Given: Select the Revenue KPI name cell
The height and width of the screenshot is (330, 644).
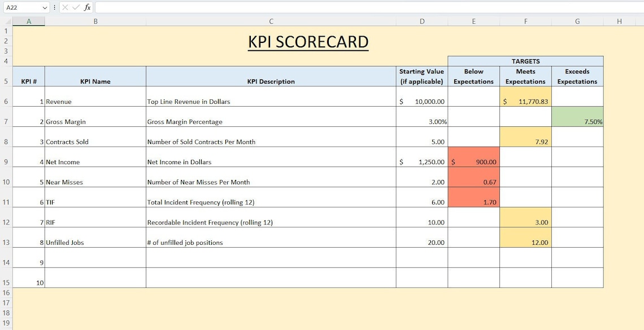Looking at the screenshot, I should pyautogui.click(x=95, y=102).
